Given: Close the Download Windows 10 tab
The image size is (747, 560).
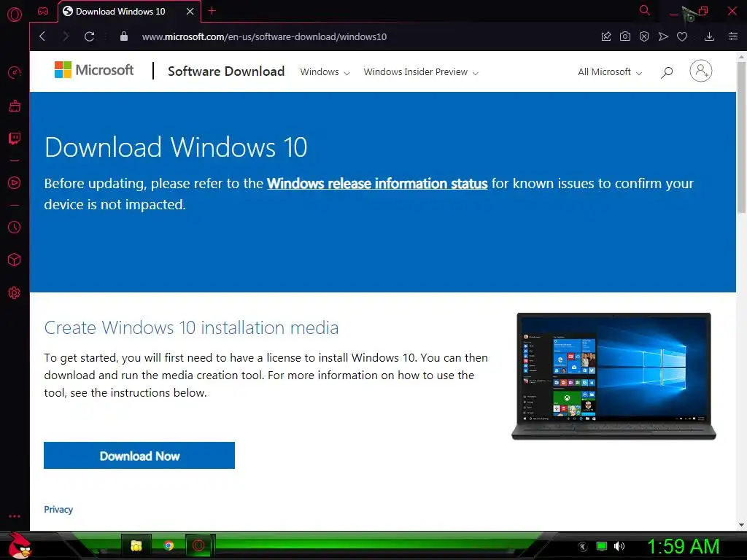Looking at the screenshot, I should point(190,11).
